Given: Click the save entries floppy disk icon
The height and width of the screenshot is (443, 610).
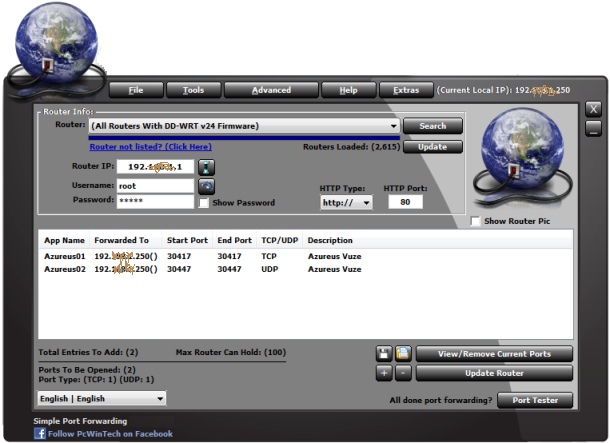Looking at the screenshot, I should (x=384, y=354).
